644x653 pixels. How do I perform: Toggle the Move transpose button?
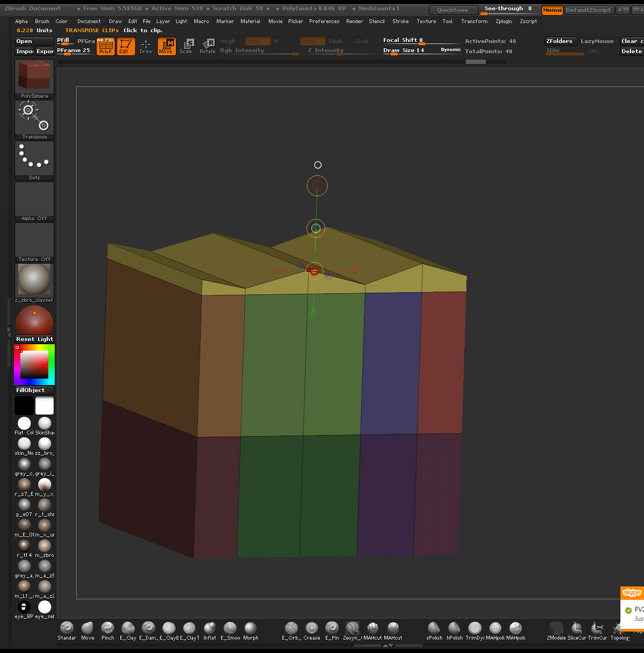pyautogui.click(x=166, y=46)
